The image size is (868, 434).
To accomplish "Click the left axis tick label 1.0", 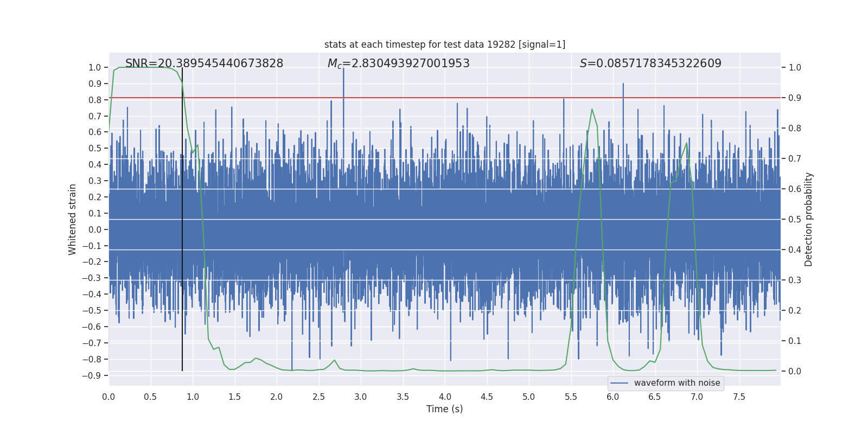I will click(x=95, y=68).
